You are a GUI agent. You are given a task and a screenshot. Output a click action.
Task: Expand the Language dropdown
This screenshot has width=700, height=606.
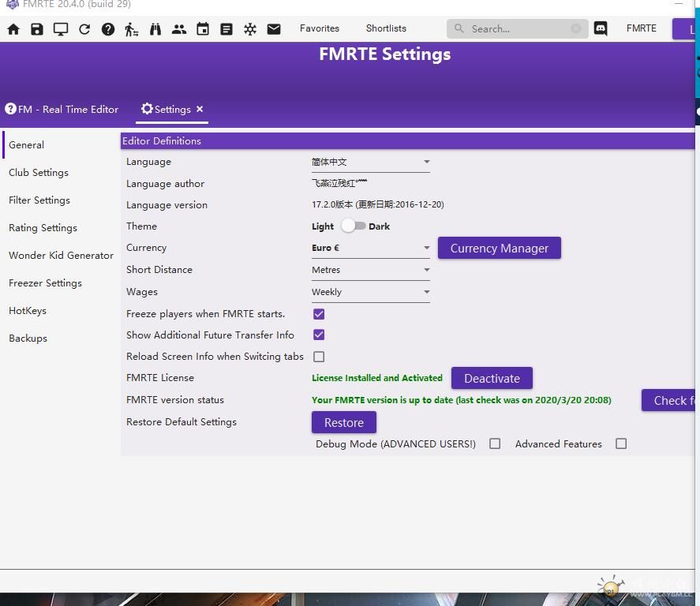(371, 163)
